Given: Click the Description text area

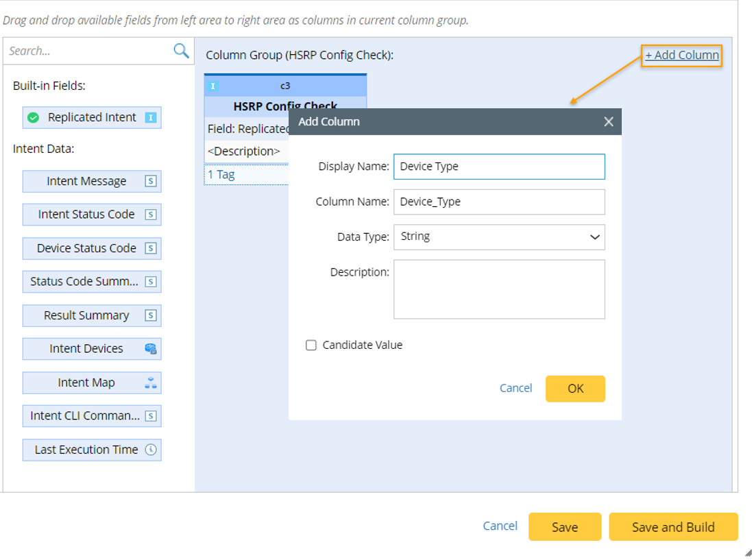Looking at the screenshot, I should point(499,289).
